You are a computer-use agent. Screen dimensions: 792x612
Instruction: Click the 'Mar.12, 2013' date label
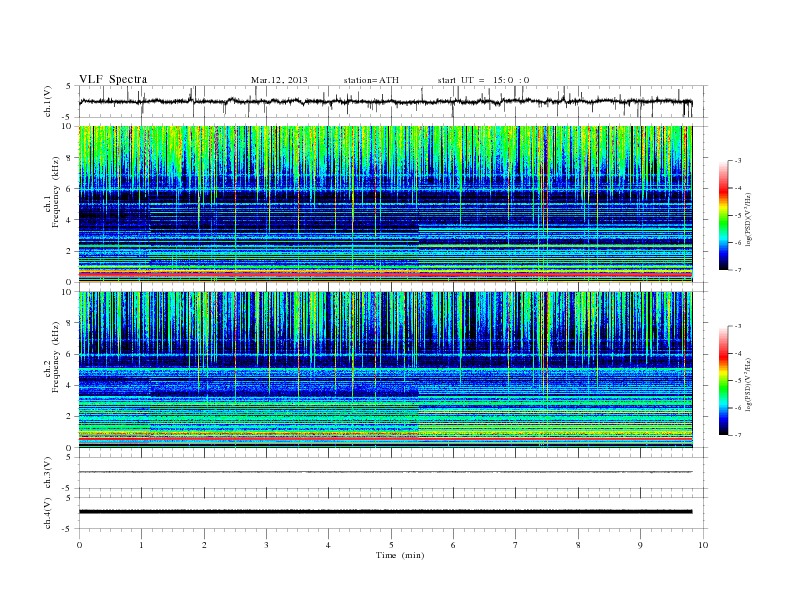click(x=279, y=80)
